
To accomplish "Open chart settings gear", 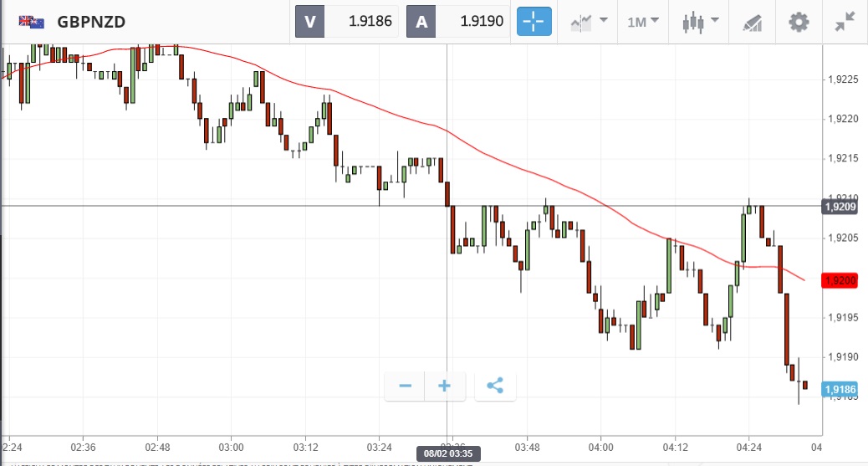I will (799, 22).
